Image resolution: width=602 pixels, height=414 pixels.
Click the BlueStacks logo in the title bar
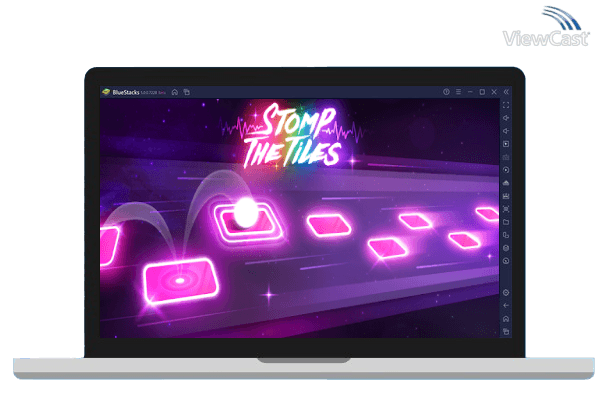(x=106, y=92)
